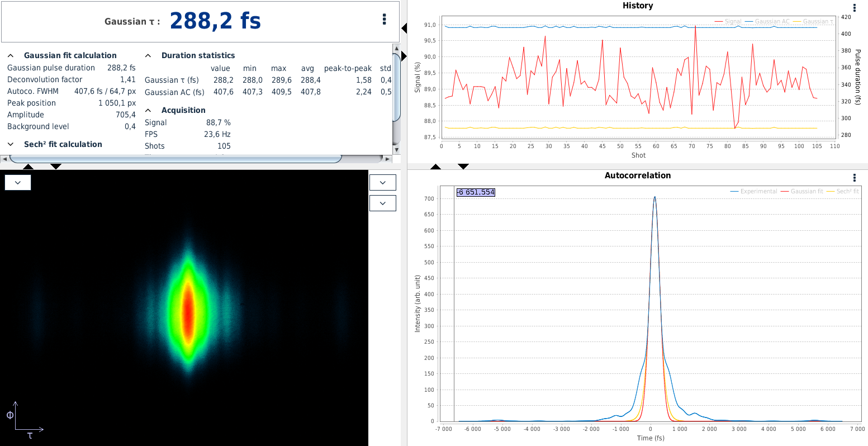Click the left-pointing panel collapse arrow

point(404,28)
